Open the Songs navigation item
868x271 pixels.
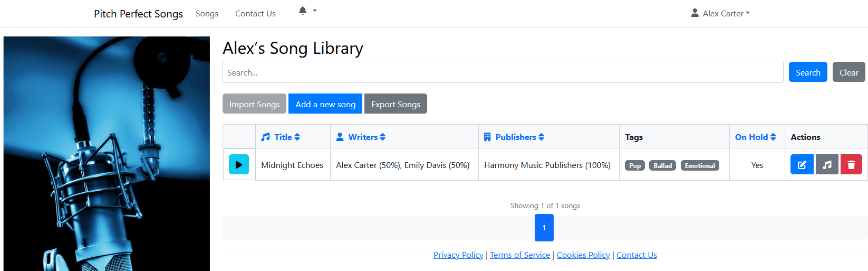click(207, 14)
